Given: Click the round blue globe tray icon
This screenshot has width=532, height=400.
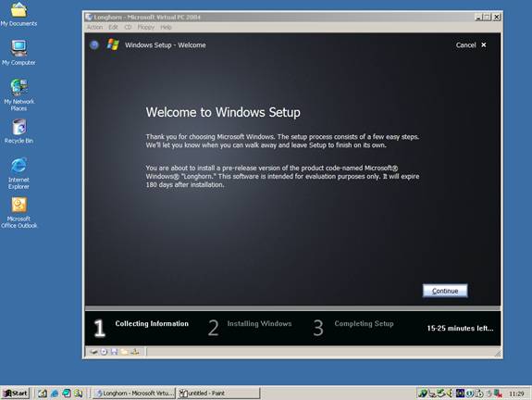Looking at the screenshot, I should 470,394.
